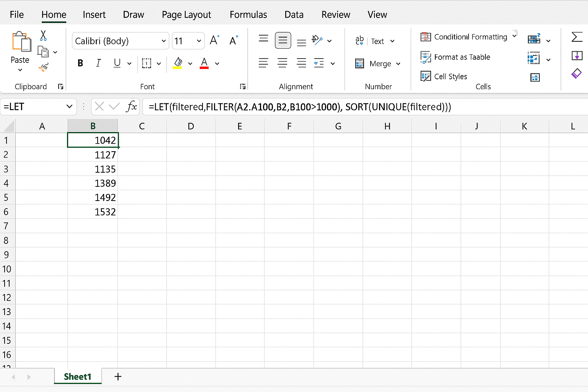Toggle middle vertical alignment
This screenshot has height=392, width=588.
tap(283, 40)
